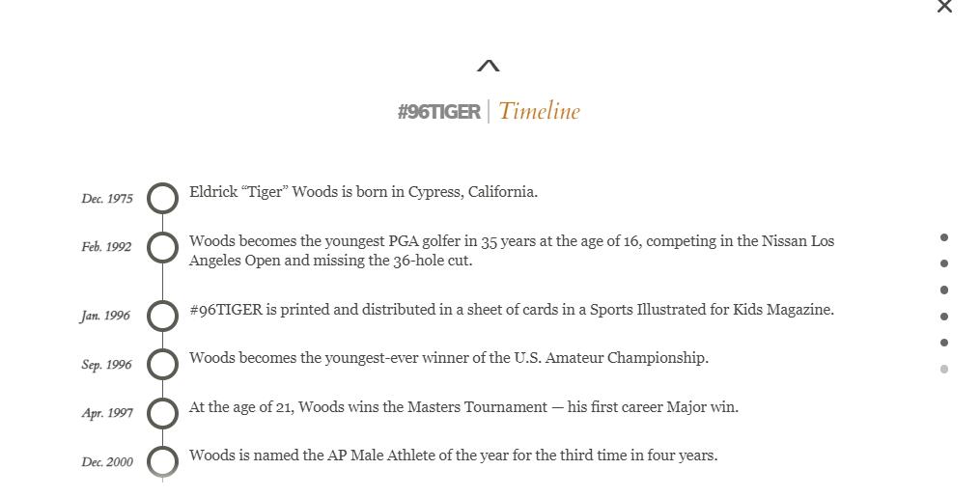
Task: Select the Sep. 1996 timeline circle marker
Action: click(x=163, y=364)
